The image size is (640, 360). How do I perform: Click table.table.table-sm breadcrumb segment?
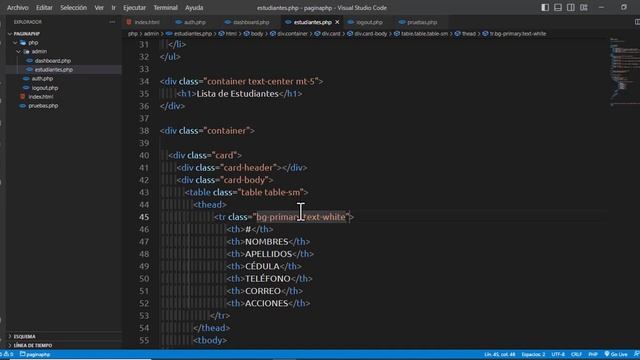(x=424, y=33)
